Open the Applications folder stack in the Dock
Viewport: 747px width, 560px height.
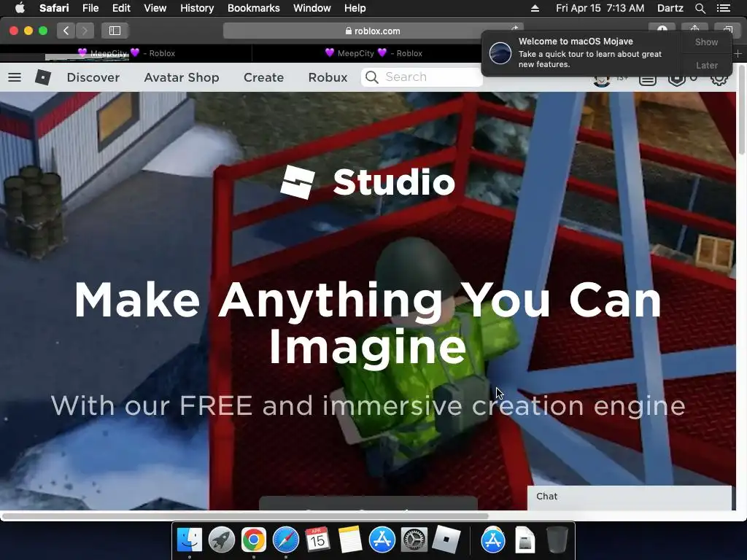(493, 540)
